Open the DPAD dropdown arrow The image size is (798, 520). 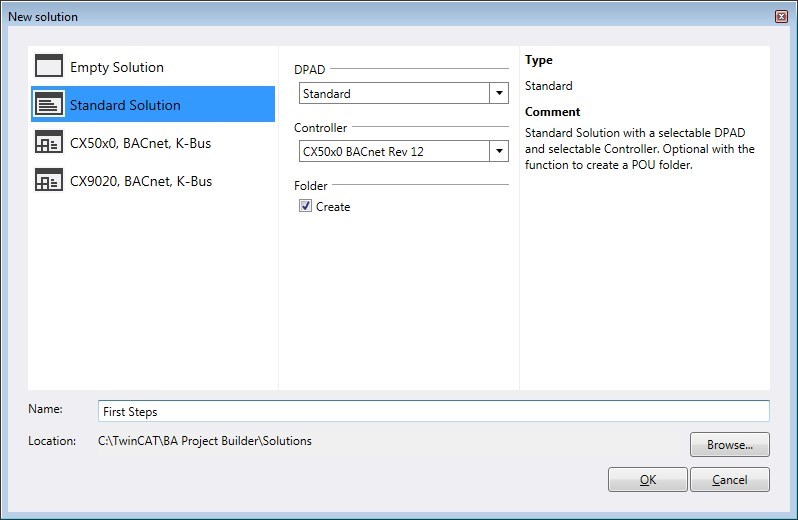tap(499, 93)
